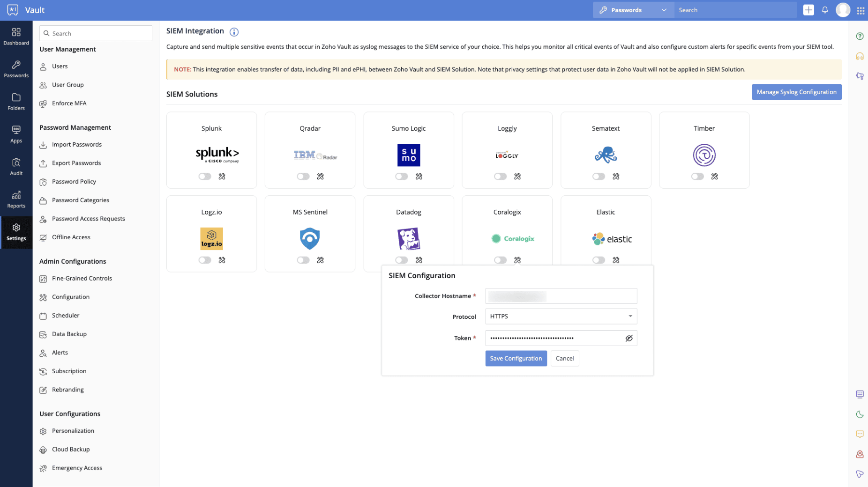Open Folders from the left rail
Screen dimensions: 868x487
(16, 102)
